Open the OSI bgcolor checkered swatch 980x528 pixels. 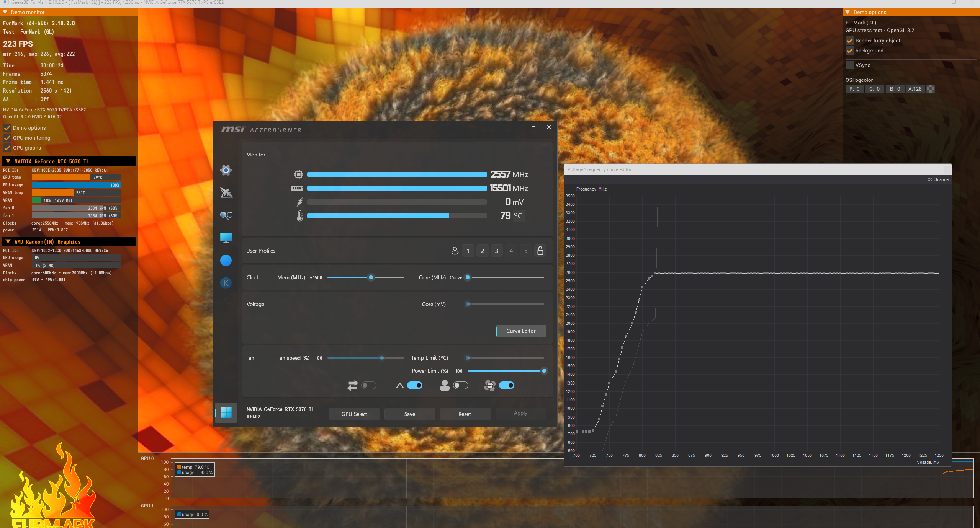pyautogui.click(x=931, y=89)
